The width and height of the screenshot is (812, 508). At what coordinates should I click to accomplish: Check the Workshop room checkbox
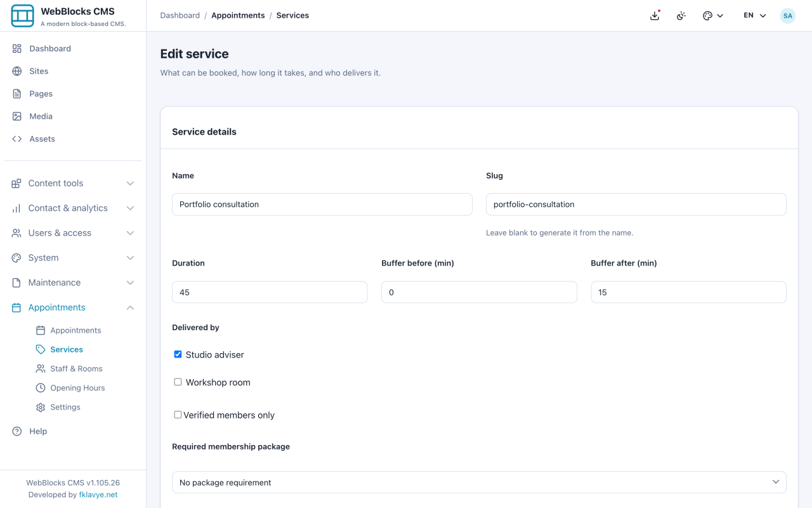(178, 382)
